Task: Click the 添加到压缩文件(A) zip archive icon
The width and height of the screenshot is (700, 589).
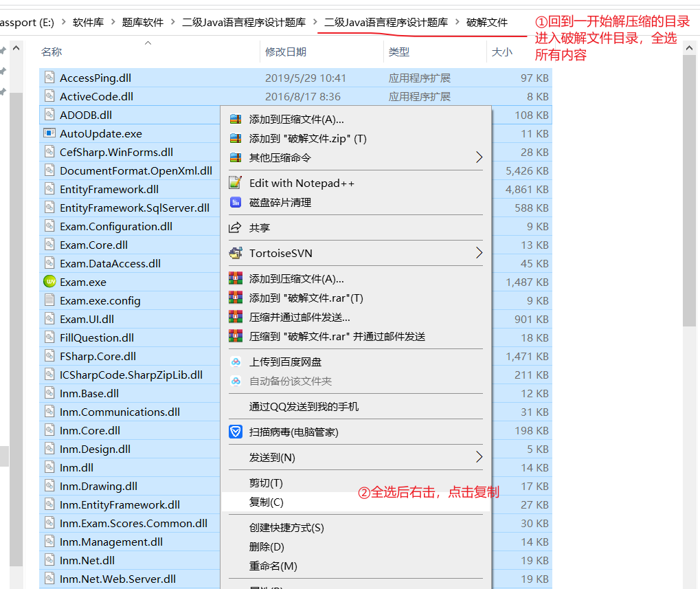Action: pos(235,119)
